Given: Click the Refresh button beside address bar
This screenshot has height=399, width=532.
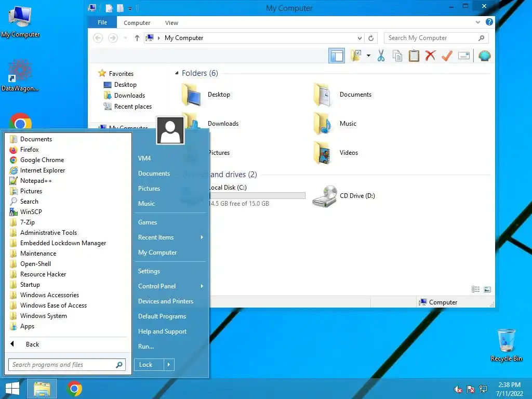Looking at the screenshot, I should [x=371, y=38].
